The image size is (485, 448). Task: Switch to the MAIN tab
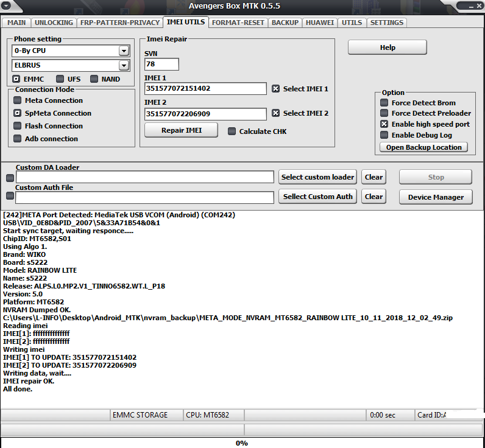pyautogui.click(x=16, y=23)
